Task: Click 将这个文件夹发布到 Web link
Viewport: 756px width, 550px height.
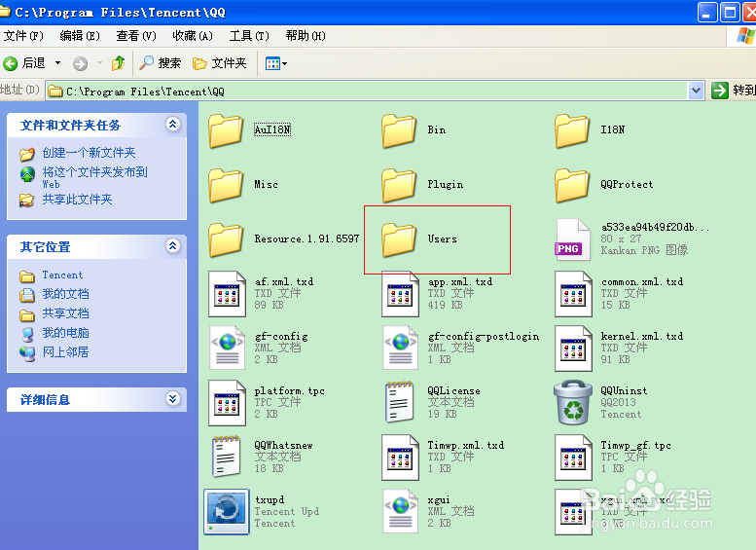Action: point(94,177)
